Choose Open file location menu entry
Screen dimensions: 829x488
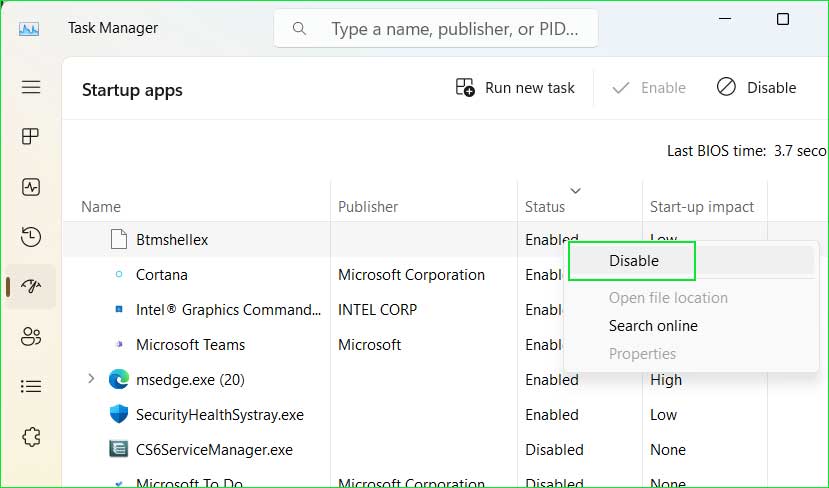coord(668,298)
